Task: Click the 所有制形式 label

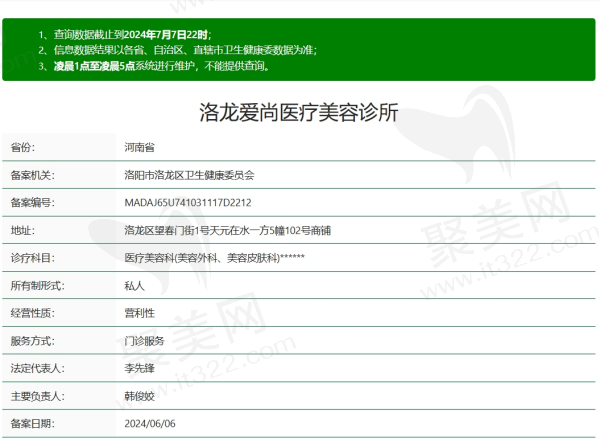Action: coord(38,286)
